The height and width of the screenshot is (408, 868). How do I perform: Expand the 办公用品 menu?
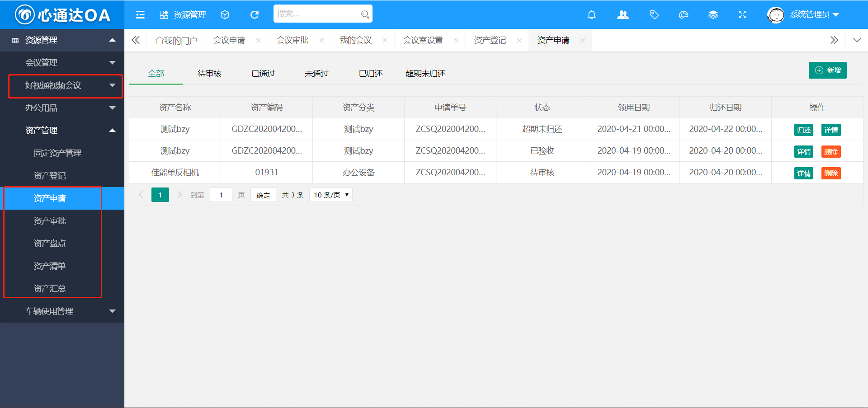coord(62,108)
